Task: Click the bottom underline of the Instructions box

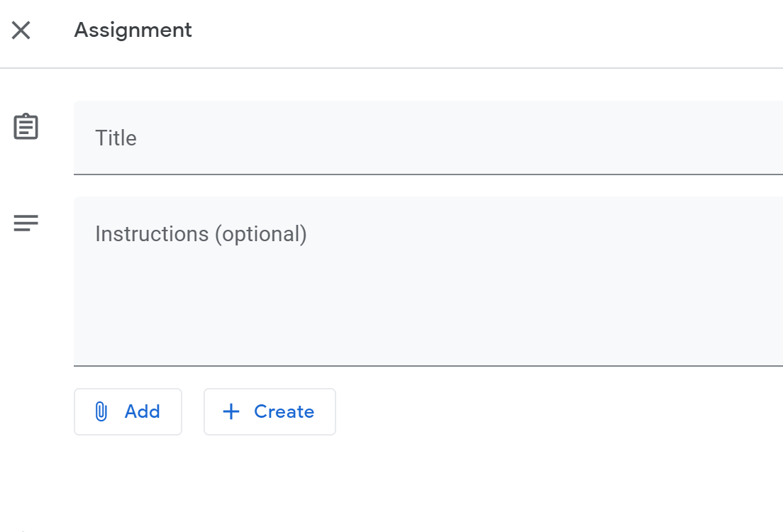Action: coord(426,366)
